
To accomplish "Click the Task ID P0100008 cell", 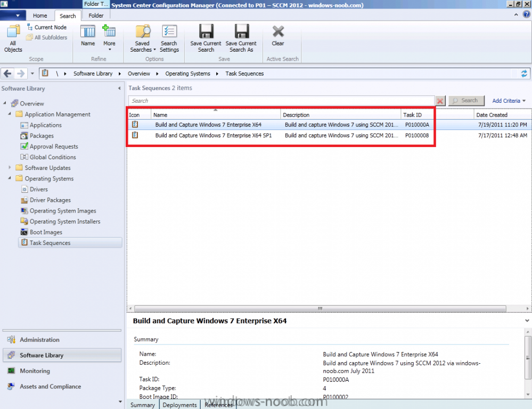I will 417,135.
